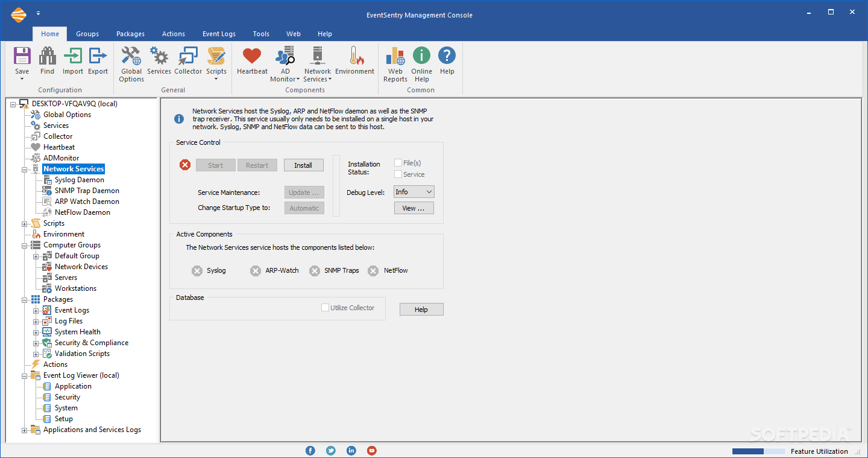Viewport: 868px width, 458px height.
Task: Click the View debug log button
Action: tap(414, 208)
